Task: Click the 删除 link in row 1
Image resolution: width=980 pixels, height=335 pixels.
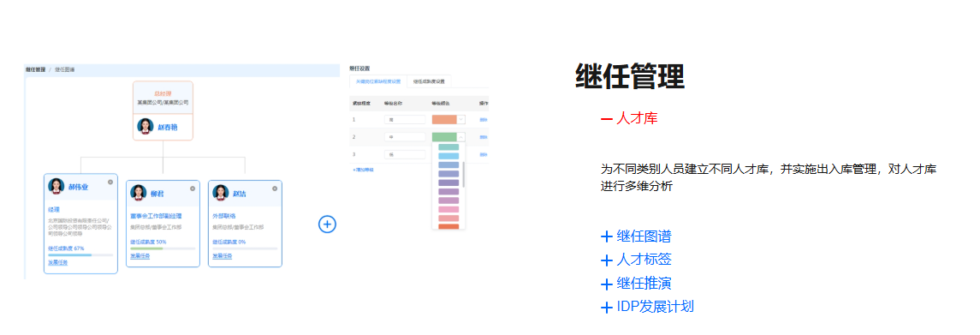Action: pos(484,119)
